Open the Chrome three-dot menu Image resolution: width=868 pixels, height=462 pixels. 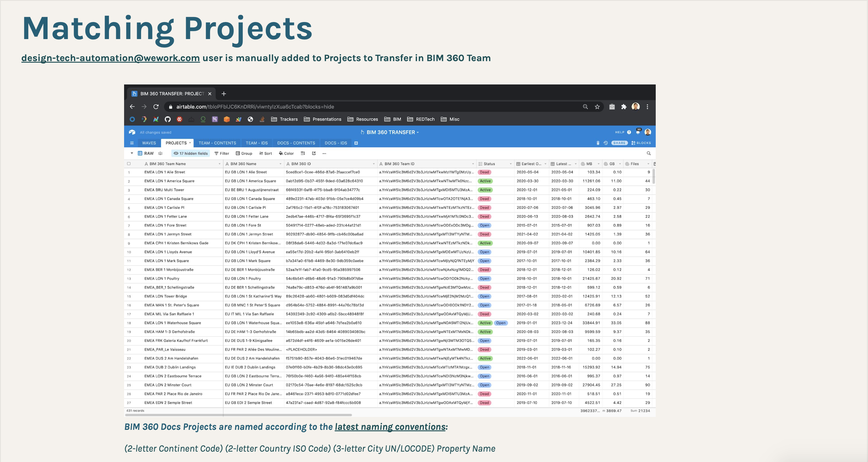click(647, 107)
